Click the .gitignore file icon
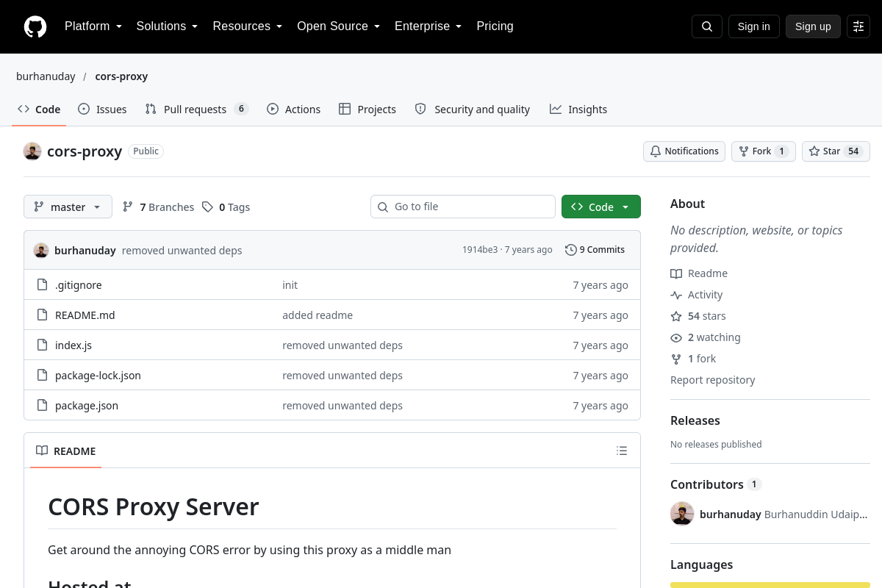This screenshot has height=588, width=882. (x=42, y=284)
